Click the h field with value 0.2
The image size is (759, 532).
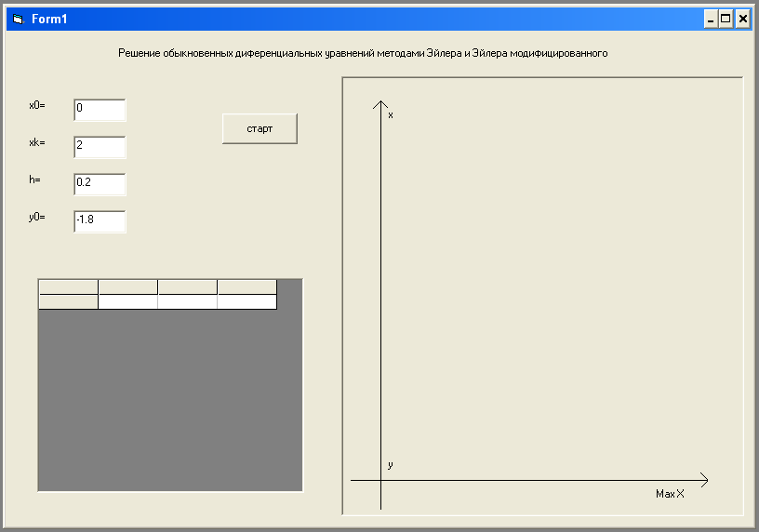coord(100,184)
